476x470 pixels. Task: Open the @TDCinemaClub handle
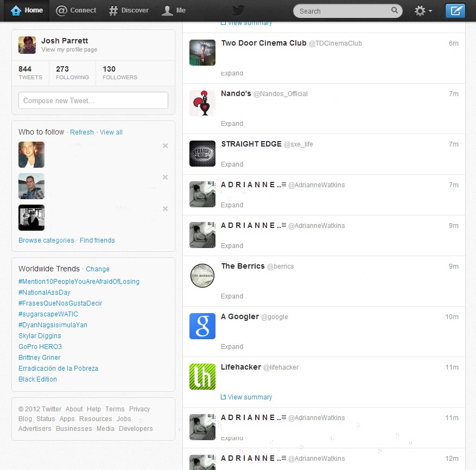click(335, 43)
